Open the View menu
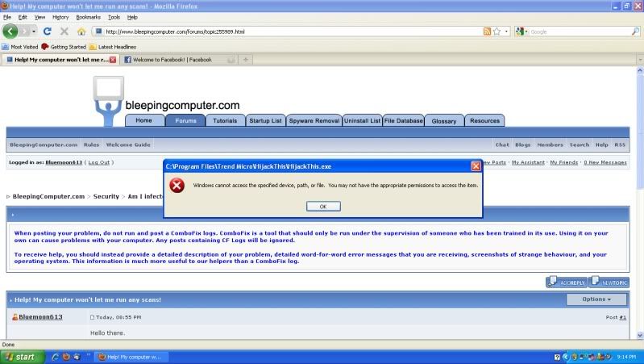644x364 pixels. 39,17
